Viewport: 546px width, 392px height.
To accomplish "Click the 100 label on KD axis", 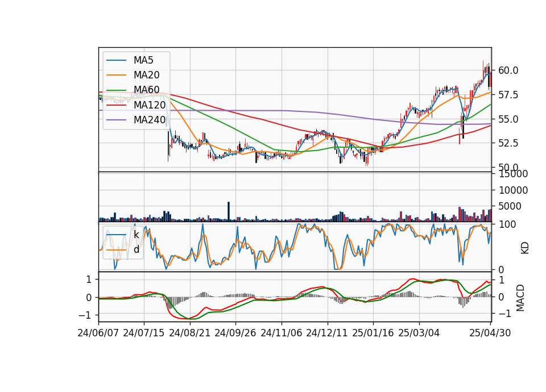I will coord(507,224).
